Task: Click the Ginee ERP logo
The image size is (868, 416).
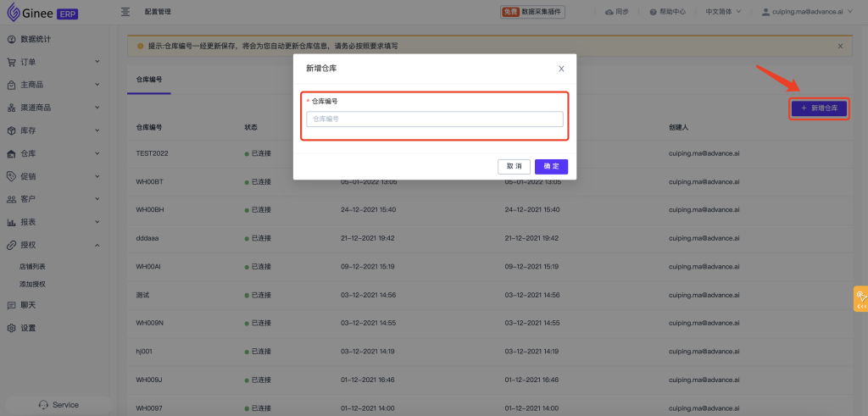Action: pos(42,12)
